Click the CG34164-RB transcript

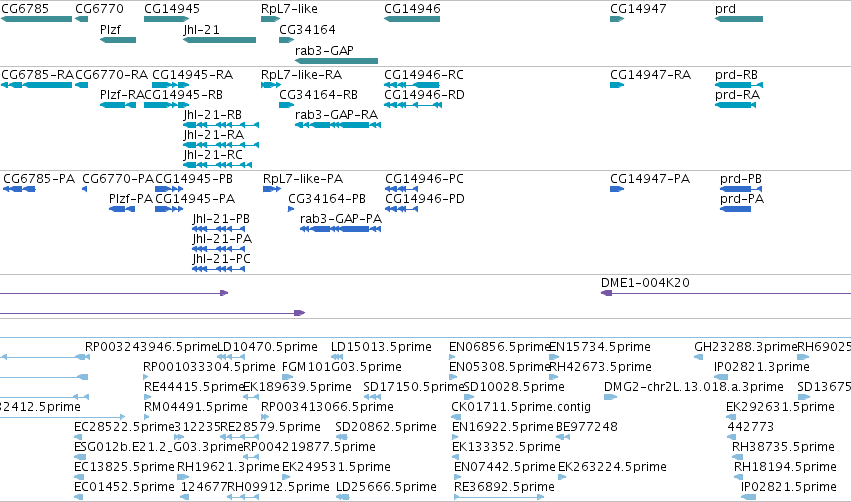point(286,105)
